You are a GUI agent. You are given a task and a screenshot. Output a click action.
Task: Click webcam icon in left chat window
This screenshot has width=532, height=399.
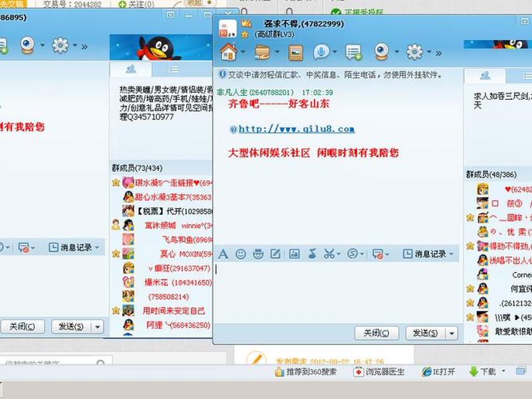[x=27, y=45]
